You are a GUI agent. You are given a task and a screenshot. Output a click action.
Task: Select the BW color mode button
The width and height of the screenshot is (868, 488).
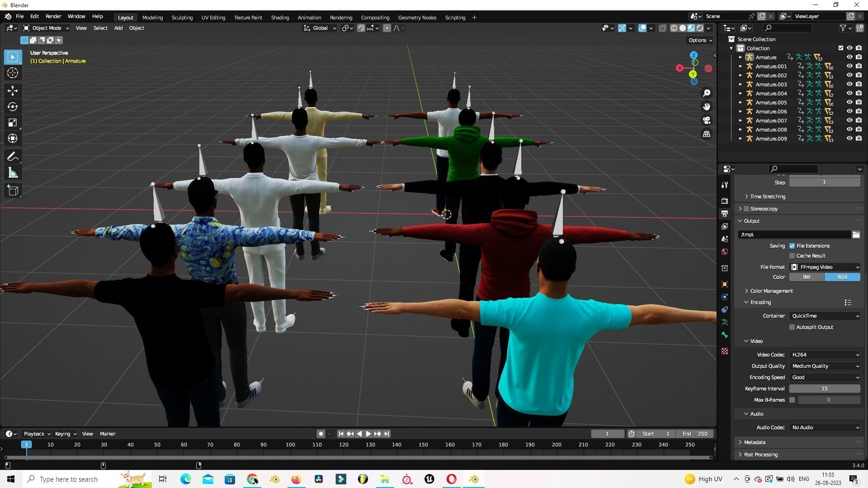(x=807, y=277)
